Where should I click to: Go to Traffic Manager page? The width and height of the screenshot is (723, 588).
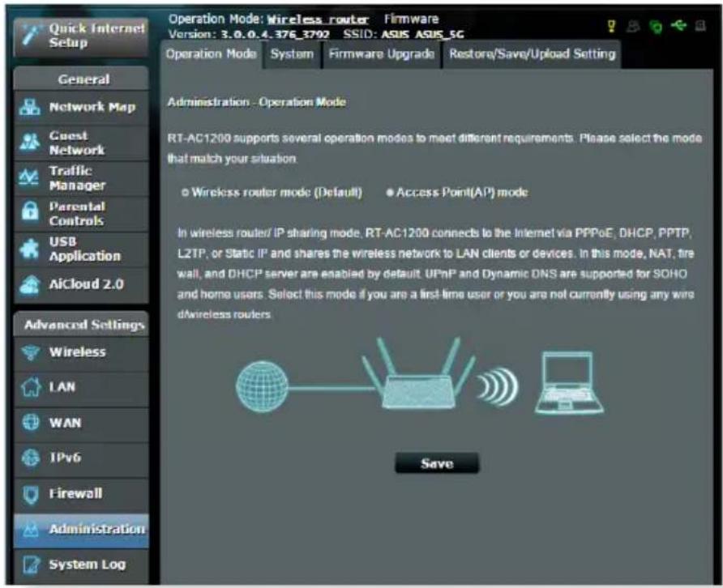81,178
